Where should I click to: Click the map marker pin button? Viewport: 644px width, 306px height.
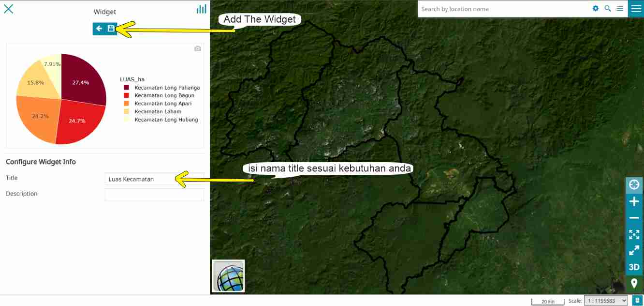[634, 283]
